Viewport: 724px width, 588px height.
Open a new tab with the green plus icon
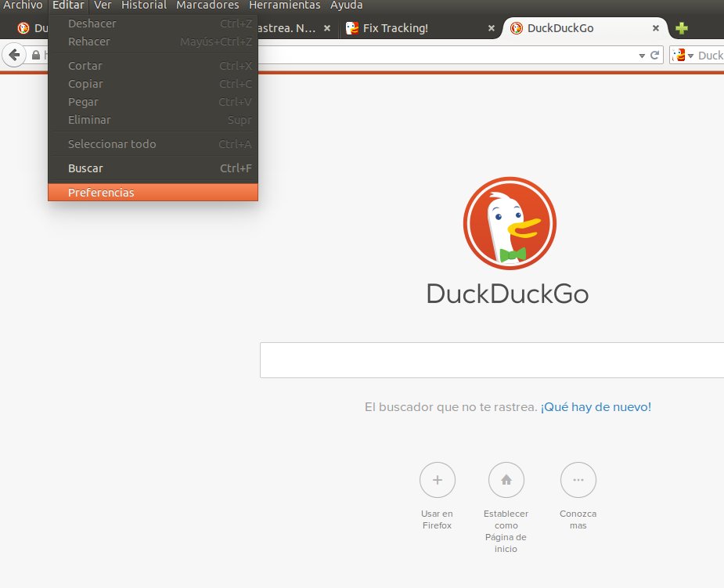pos(680,27)
